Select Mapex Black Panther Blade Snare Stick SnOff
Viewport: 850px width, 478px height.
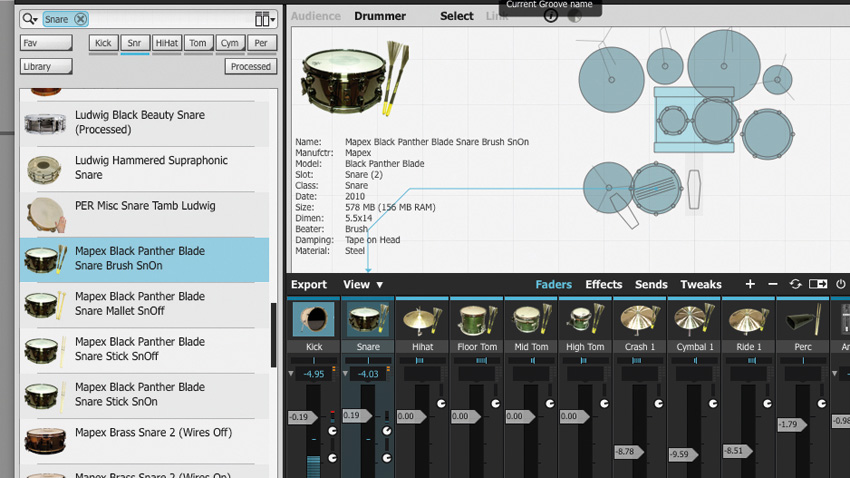pos(144,350)
